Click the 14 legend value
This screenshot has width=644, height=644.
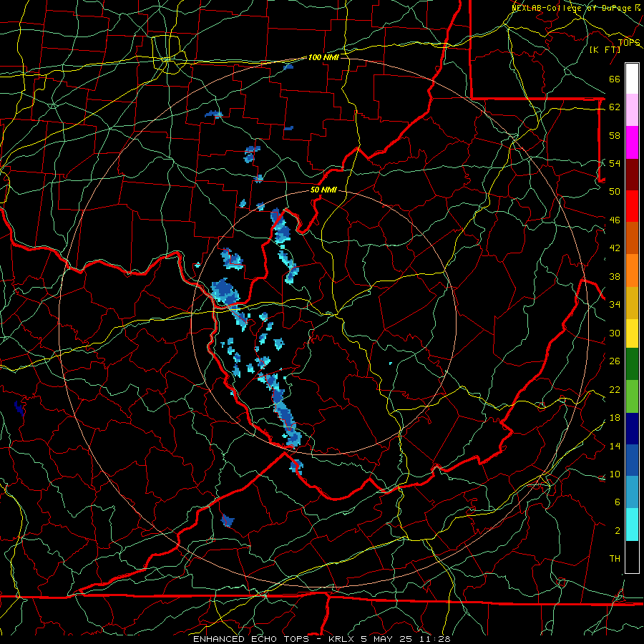tap(615, 446)
